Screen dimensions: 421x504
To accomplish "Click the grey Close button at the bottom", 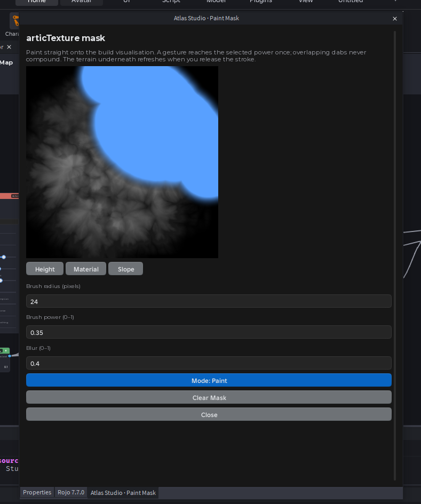I will pos(209,414).
